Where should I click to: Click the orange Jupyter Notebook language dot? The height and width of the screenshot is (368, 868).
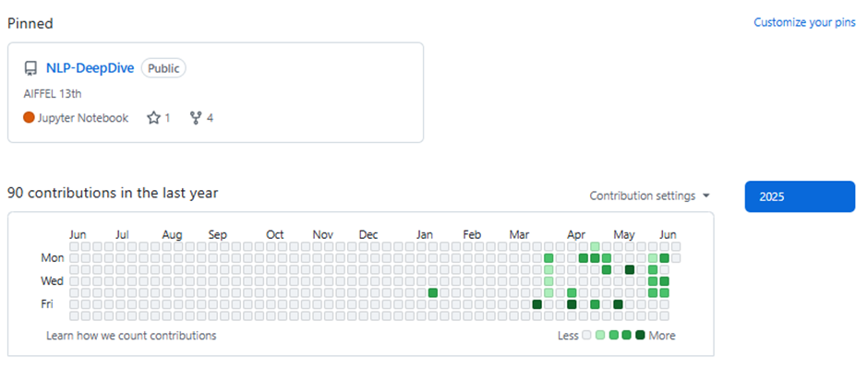click(x=29, y=118)
